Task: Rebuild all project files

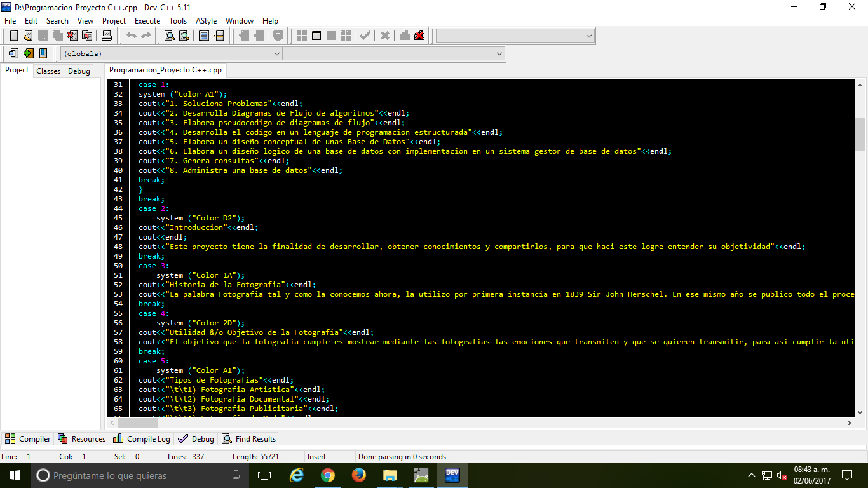Action: (345, 36)
